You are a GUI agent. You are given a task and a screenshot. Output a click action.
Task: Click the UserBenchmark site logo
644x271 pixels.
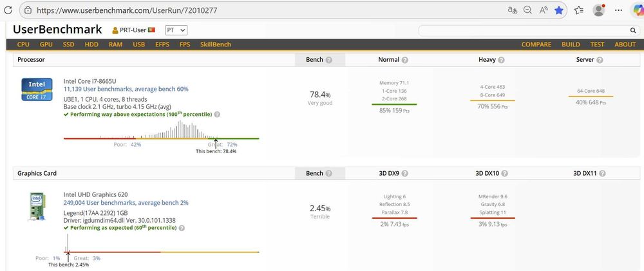point(57,30)
